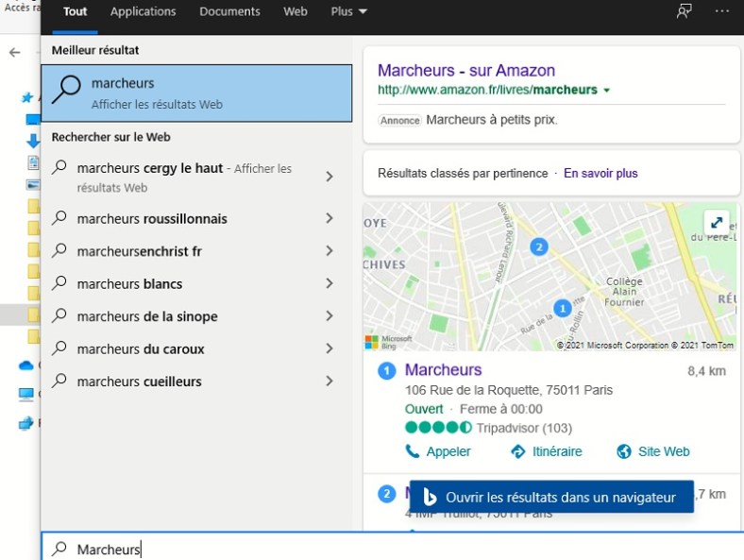
Task: Expand the map with the fullscreen arrow icon
Action: coord(717,223)
